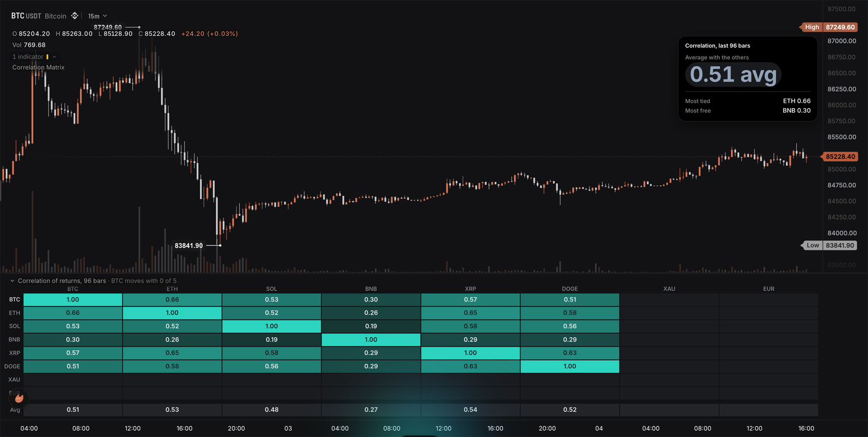
Task: Click the 83841.90 low marker on chart
Action: 188,245
